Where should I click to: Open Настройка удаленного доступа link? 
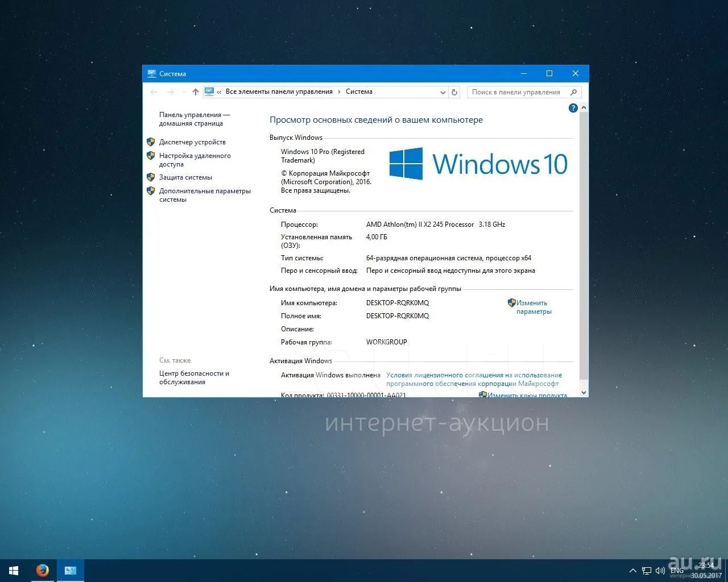pyautogui.click(x=195, y=160)
